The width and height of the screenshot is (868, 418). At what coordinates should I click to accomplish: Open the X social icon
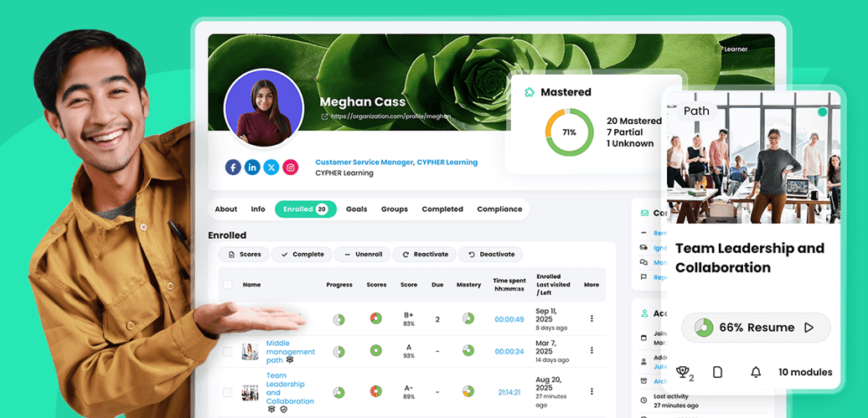[x=271, y=168]
